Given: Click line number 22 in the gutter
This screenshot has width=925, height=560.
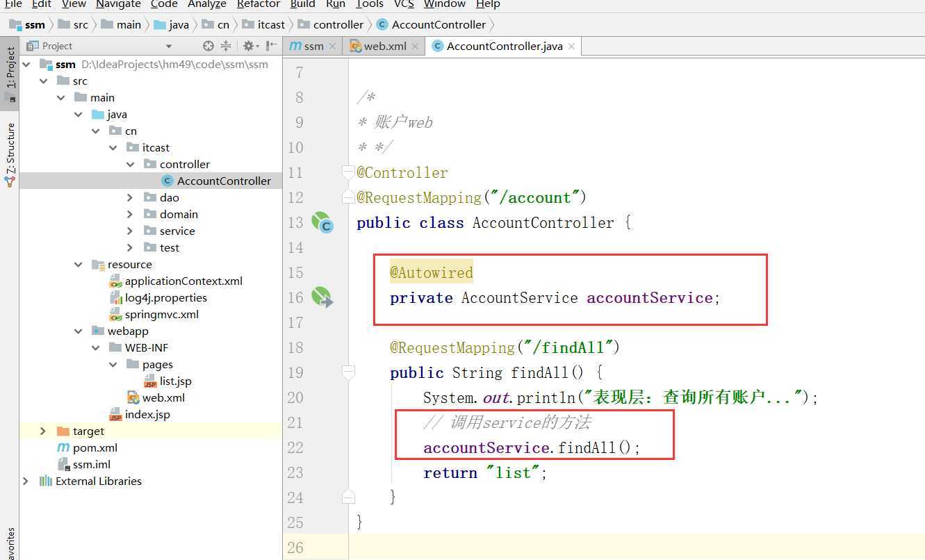Looking at the screenshot, I should [295, 447].
